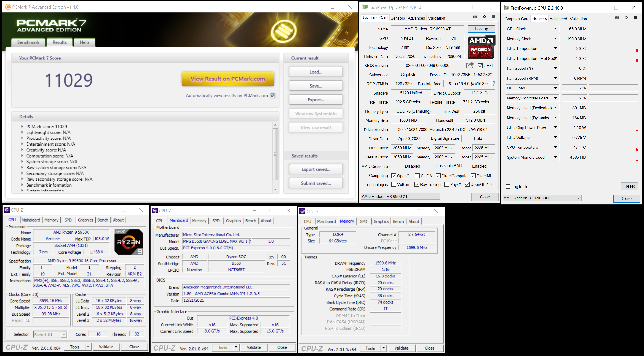
Task: Click the CPU-Z icon in the CPU tab window's title bar
Action: (x=7, y=210)
